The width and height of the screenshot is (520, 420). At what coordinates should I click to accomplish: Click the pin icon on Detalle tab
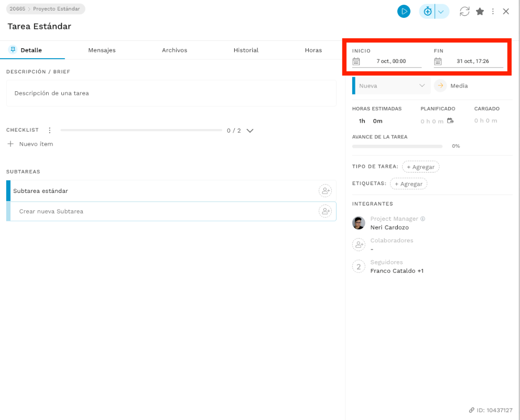coord(13,50)
